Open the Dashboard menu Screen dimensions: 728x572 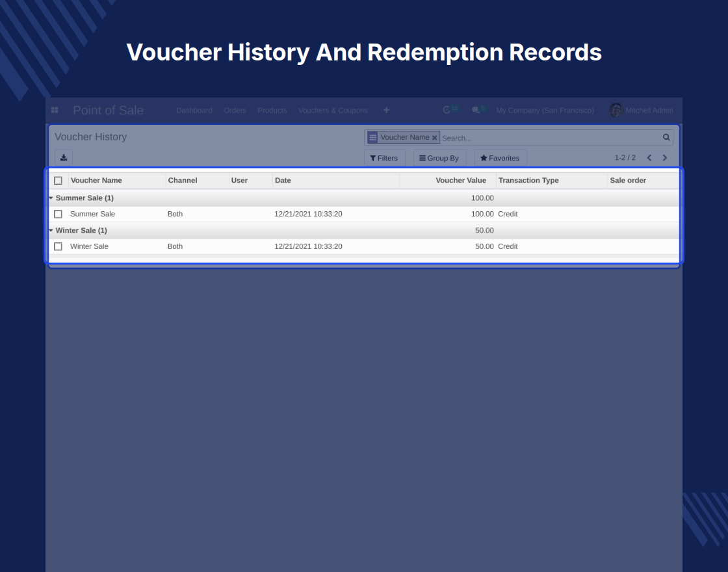pos(194,110)
